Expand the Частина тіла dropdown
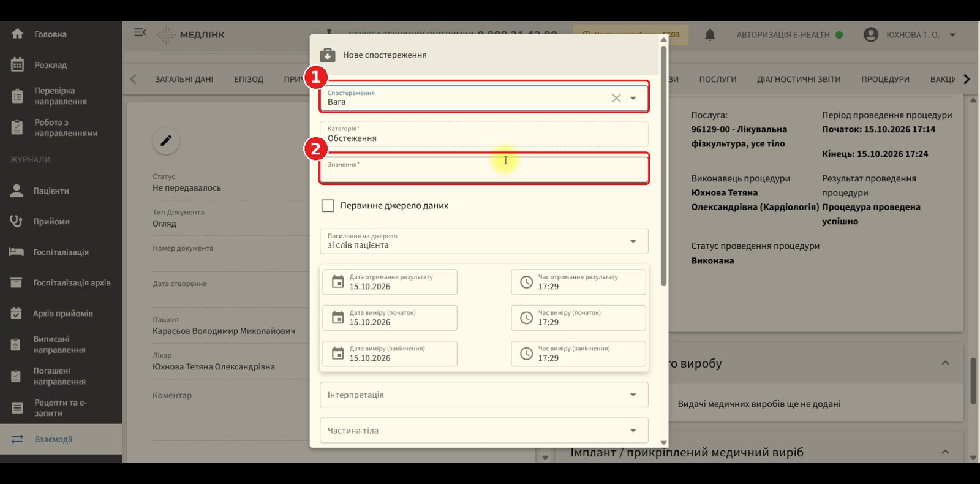Image resolution: width=980 pixels, height=484 pixels. (484, 430)
